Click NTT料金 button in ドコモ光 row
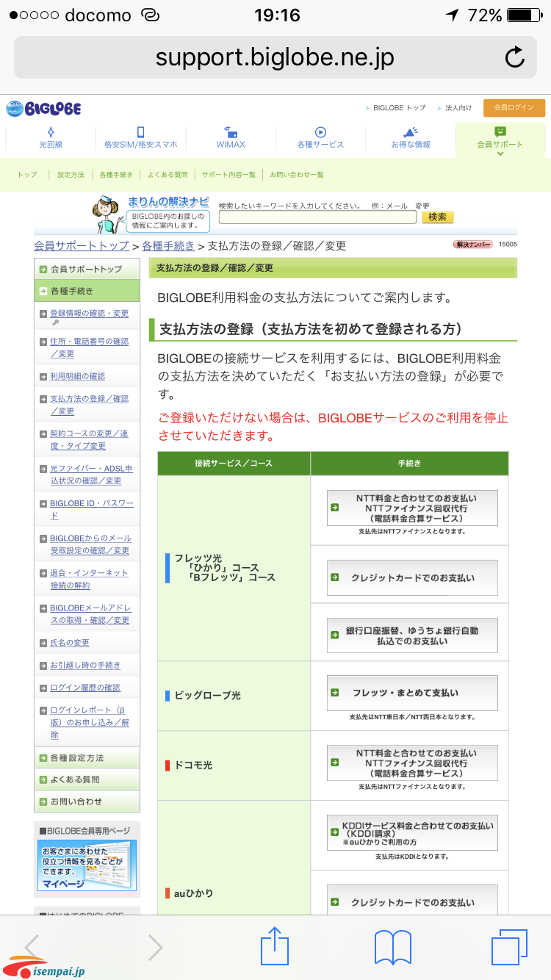The image size is (551, 980). click(x=412, y=763)
